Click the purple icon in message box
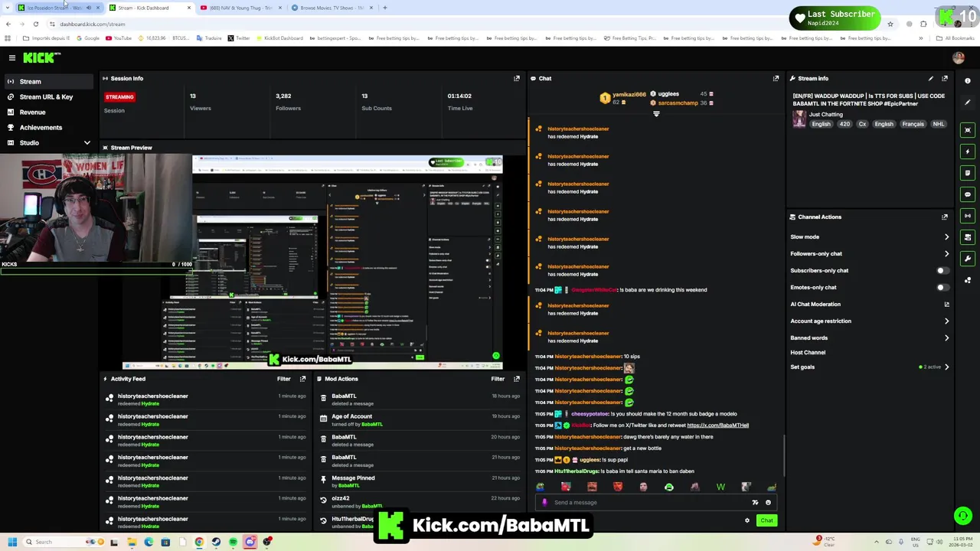980x551 pixels. click(x=544, y=503)
